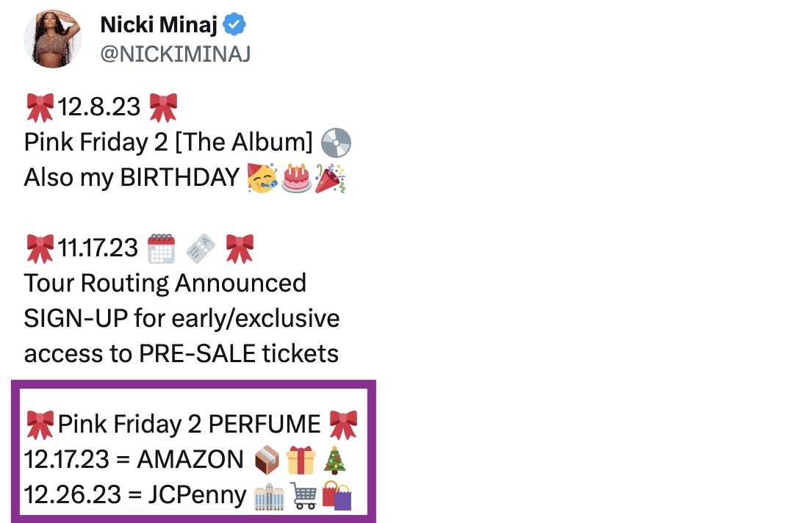This screenshot has height=523, width=812.
Task: Click the package box emoji after AMAZON
Action: (268, 461)
